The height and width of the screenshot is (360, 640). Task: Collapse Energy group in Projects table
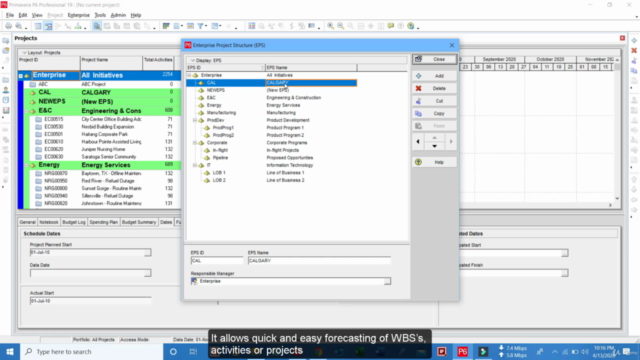[x=27, y=165]
